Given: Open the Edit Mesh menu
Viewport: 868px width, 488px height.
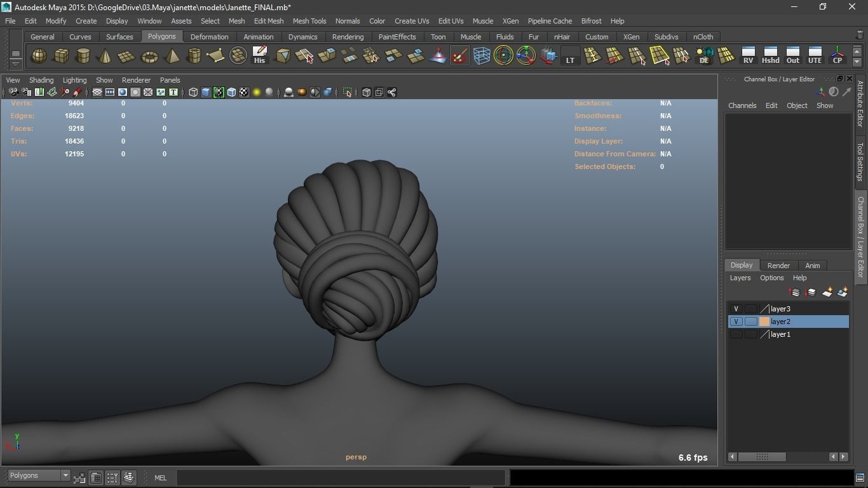Looking at the screenshot, I should (268, 21).
